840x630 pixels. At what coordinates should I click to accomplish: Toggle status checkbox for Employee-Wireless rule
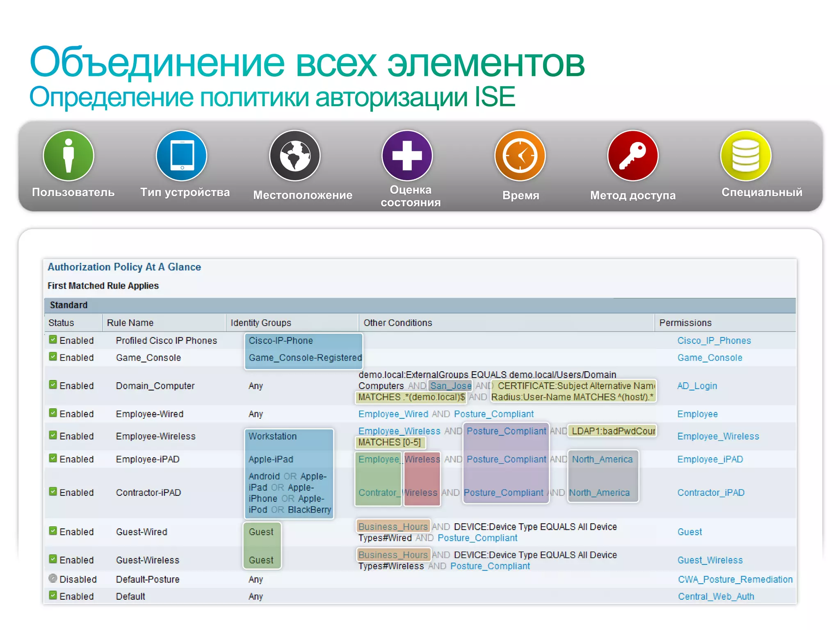tap(53, 435)
